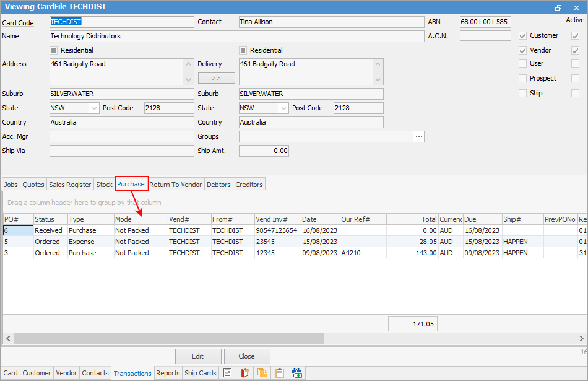Click the clipboard icon in bottom bar

click(x=280, y=373)
